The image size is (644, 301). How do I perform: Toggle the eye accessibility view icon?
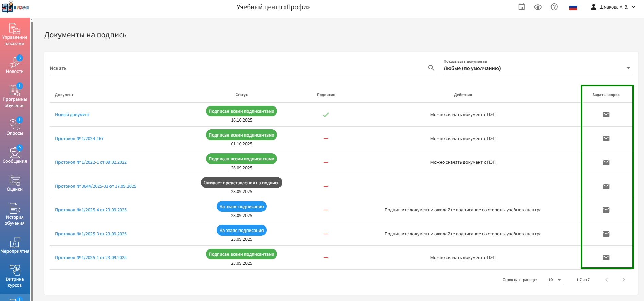pos(538,7)
